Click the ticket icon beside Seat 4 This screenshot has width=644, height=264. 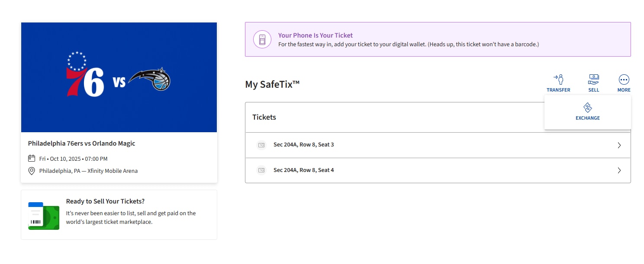pyautogui.click(x=261, y=170)
